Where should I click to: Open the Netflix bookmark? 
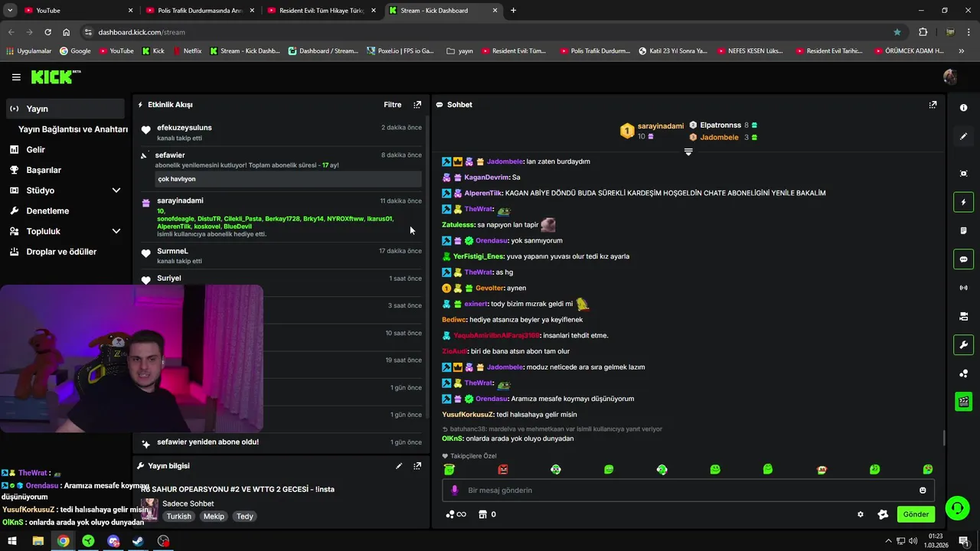point(187,51)
